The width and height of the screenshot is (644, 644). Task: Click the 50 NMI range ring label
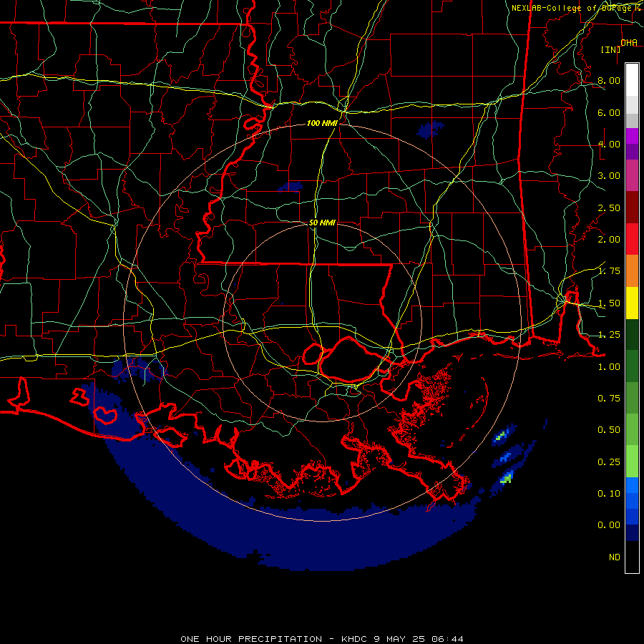tap(323, 223)
